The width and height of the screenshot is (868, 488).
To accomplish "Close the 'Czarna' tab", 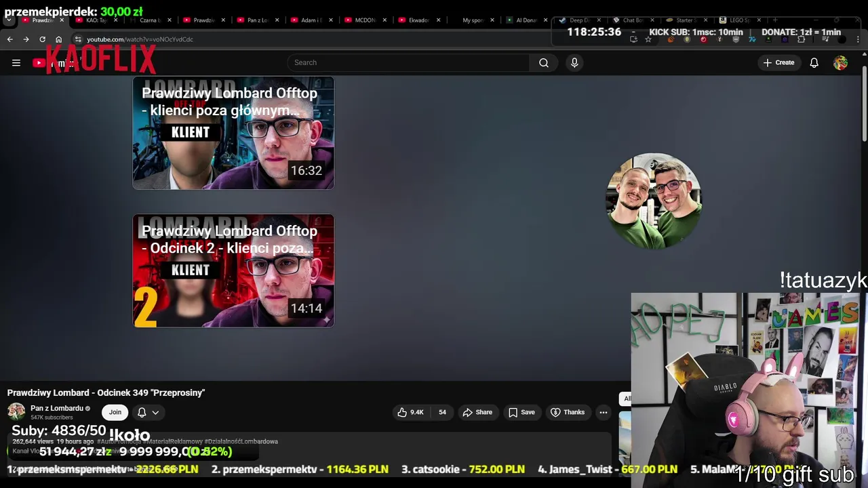I will pos(170,20).
